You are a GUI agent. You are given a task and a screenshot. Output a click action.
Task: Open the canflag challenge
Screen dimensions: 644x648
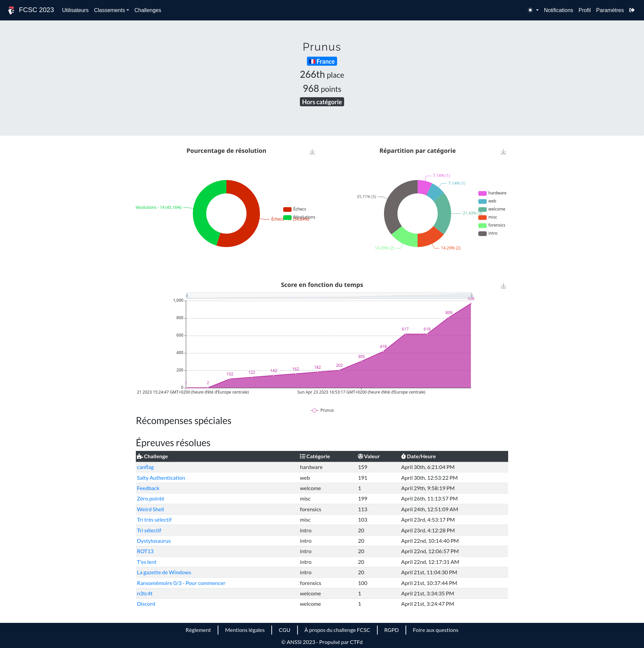tap(145, 467)
